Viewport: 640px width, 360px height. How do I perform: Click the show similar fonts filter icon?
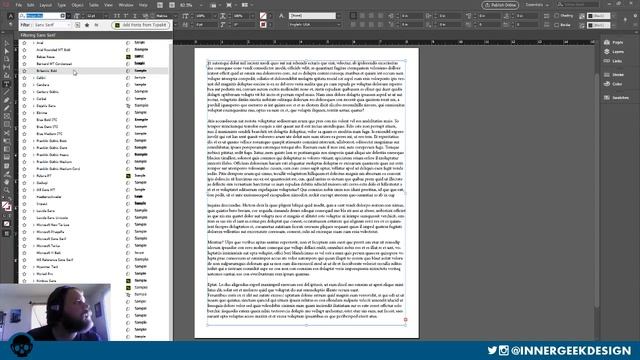[x=96, y=25]
